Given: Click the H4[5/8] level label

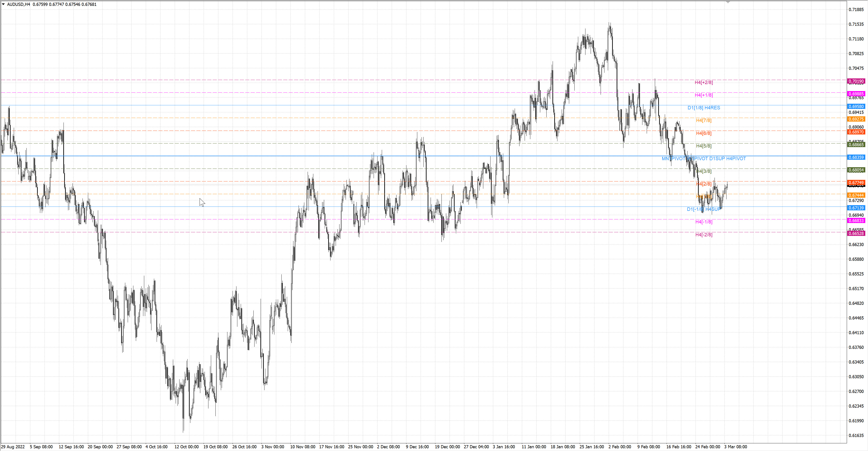Looking at the screenshot, I should click(x=704, y=146).
